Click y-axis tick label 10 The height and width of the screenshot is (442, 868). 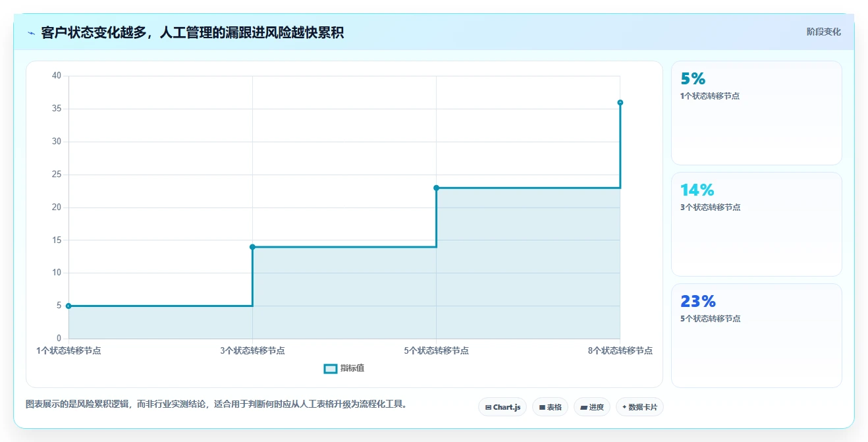(57, 273)
